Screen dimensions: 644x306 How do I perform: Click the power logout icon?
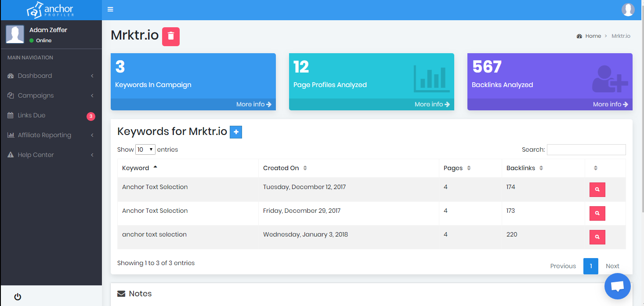point(18,296)
